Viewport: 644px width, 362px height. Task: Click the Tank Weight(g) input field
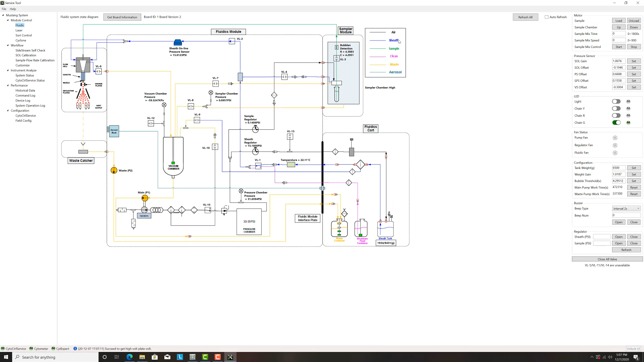click(x=619, y=168)
